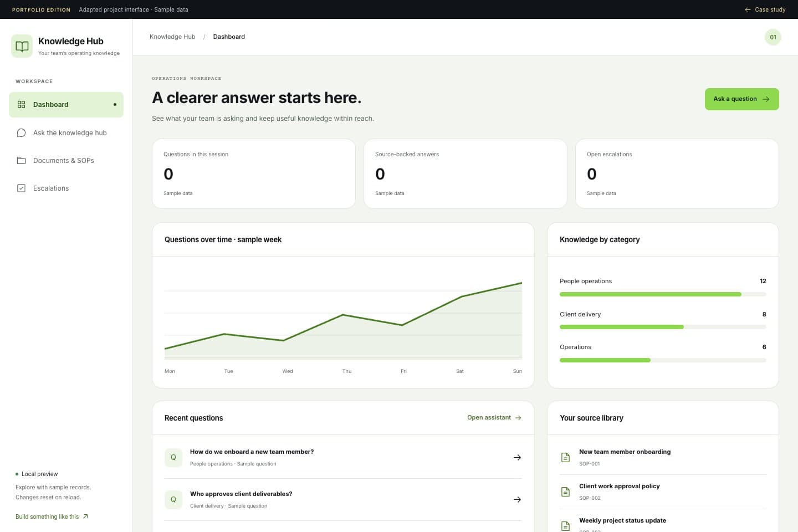Screen dimensions: 798x532
Task: Click the chat bubble icon for Ask the knowledge hub
Action: click(22, 133)
